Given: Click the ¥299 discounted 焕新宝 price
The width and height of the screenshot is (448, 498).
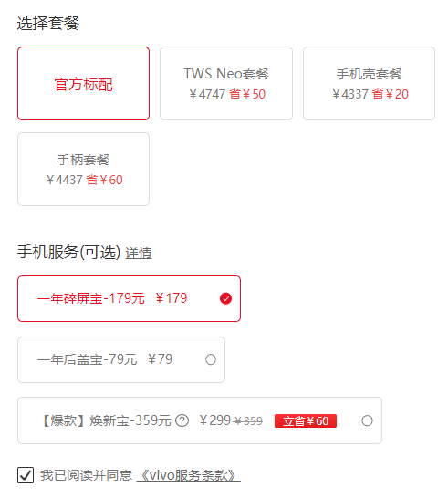Looking at the screenshot, I should coord(214,420).
